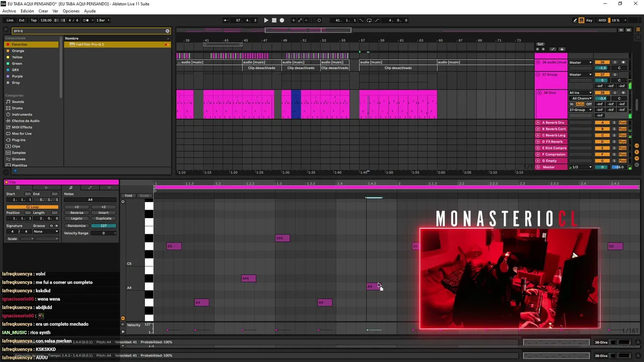Commit the clip groove arrow button
The image size is (644, 362).
[56, 226]
